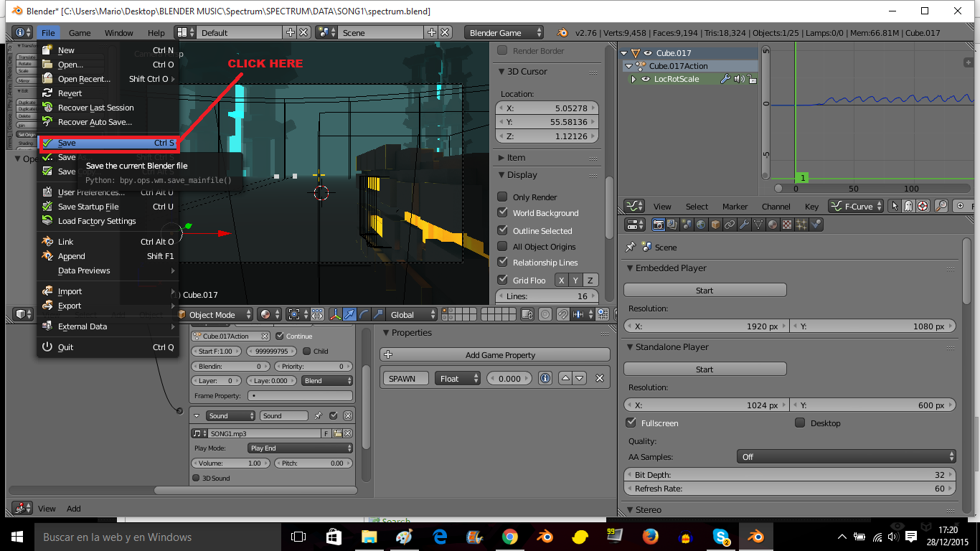Click the graph editor cursor selection icon

(x=895, y=206)
